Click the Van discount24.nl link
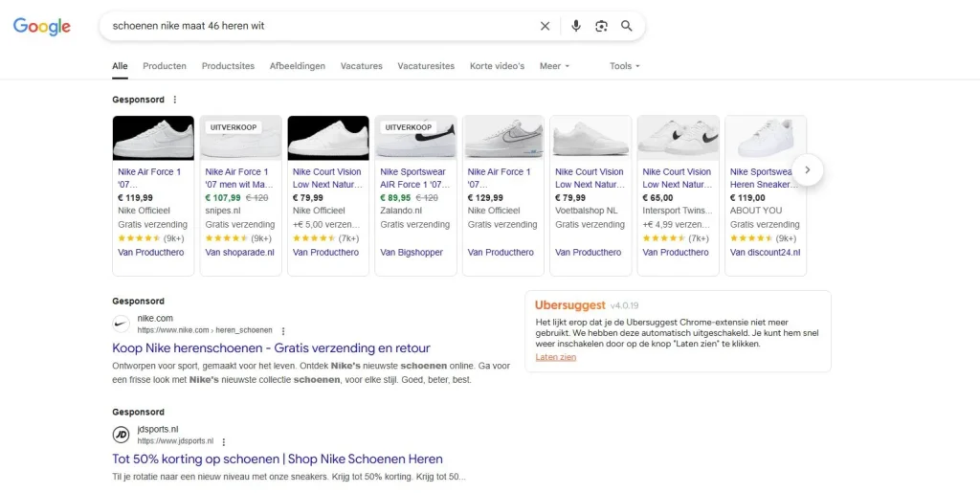The width and height of the screenshot is (980, 493). (x=765, y=253)
